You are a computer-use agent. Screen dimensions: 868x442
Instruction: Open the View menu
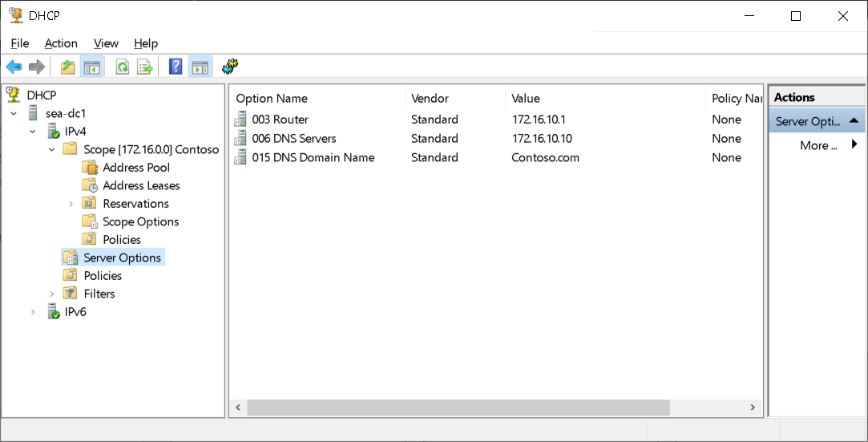[x=106, y=43]
